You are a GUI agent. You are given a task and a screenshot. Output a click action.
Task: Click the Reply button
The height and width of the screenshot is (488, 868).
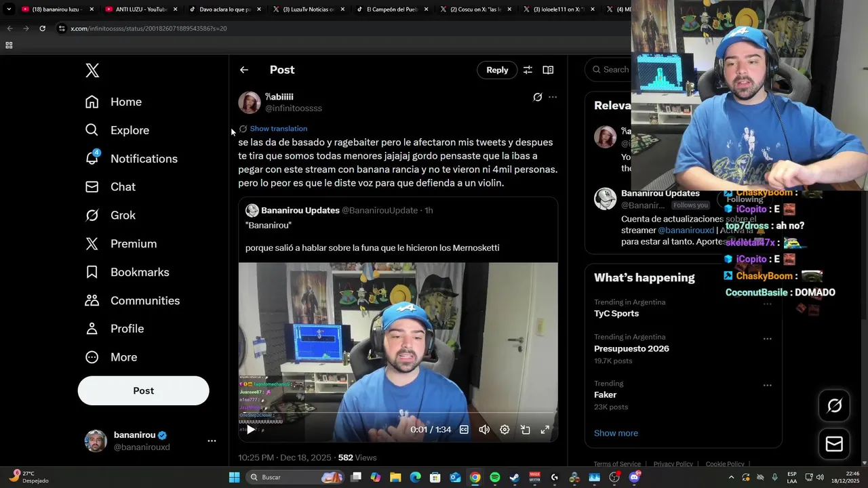(497, 70)
